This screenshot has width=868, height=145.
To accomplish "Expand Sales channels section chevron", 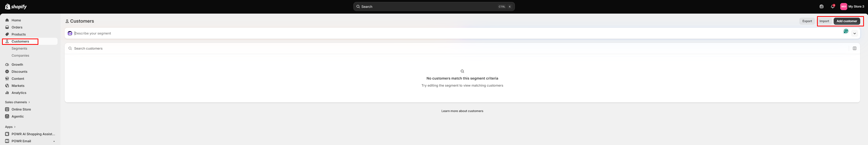I will (x=29, y=102).
